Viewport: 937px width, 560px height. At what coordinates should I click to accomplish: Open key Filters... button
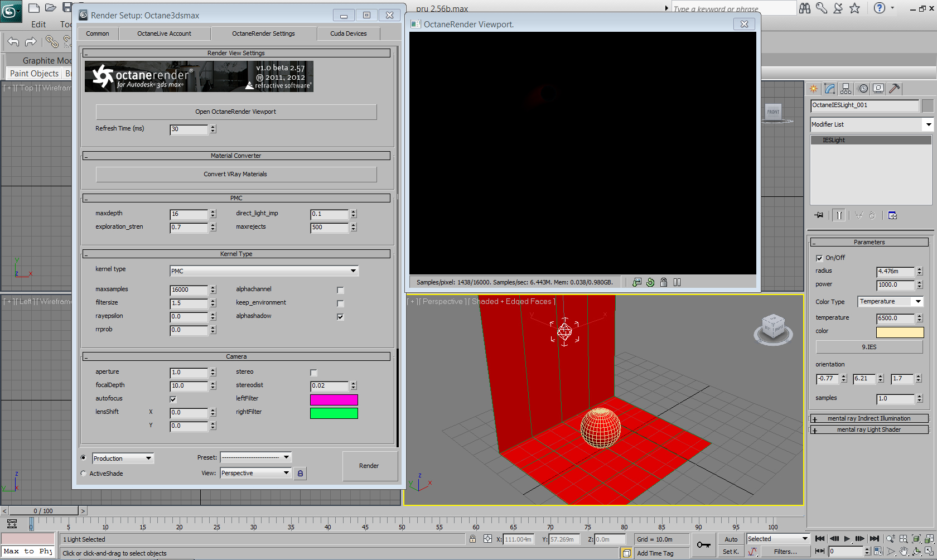[785, 552]
